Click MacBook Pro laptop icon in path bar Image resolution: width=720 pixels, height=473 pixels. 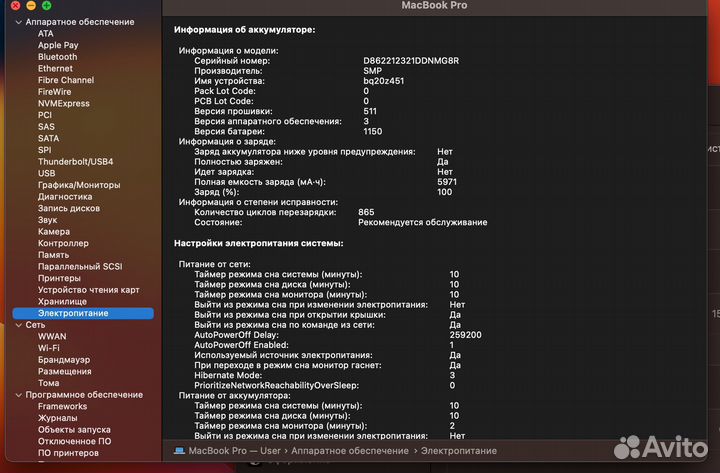tap(179, 451)
